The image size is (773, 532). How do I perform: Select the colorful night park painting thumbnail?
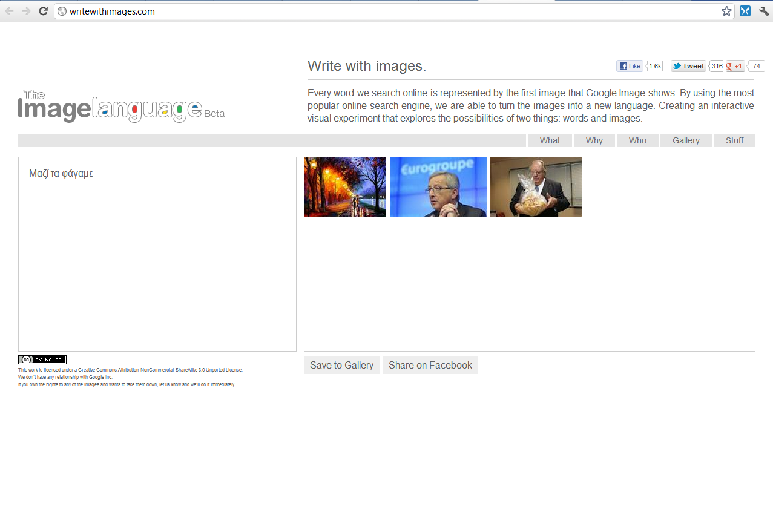pyautogui.click(x=345, y=187)
